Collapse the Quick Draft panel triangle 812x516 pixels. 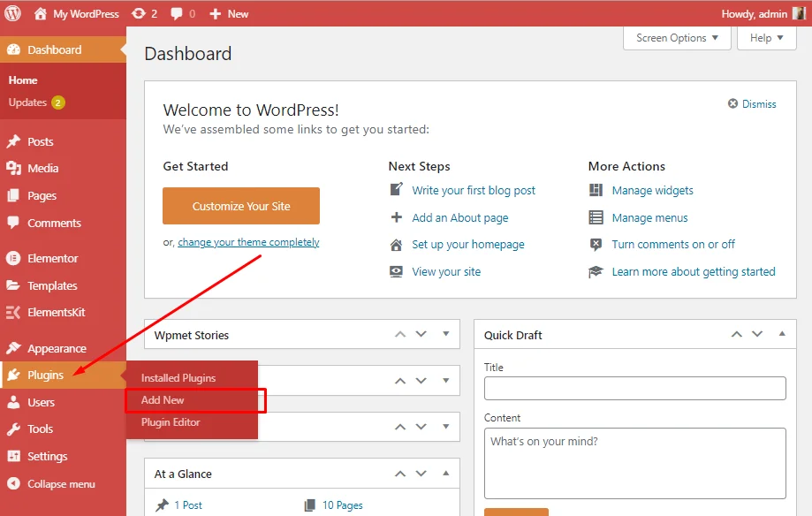pos(782,334)
